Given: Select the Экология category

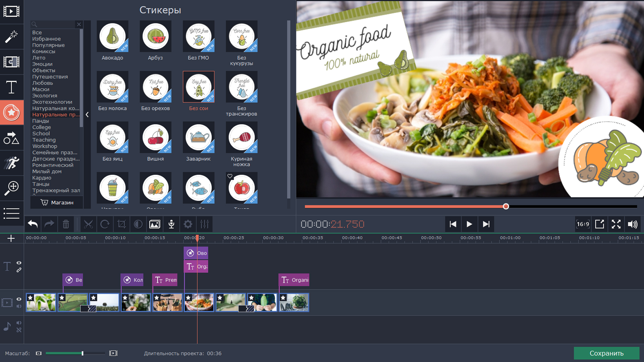Looking at the screenshot, I should pos(45,96).
